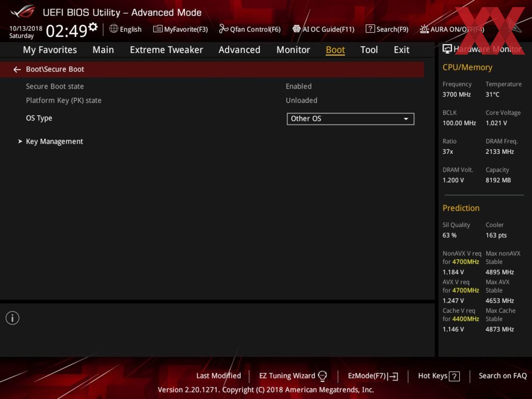Click the back arrow beside Boot\Secure Boot
Image resolution: width=532 pixels, height=399 pixels.
[17, 70]
